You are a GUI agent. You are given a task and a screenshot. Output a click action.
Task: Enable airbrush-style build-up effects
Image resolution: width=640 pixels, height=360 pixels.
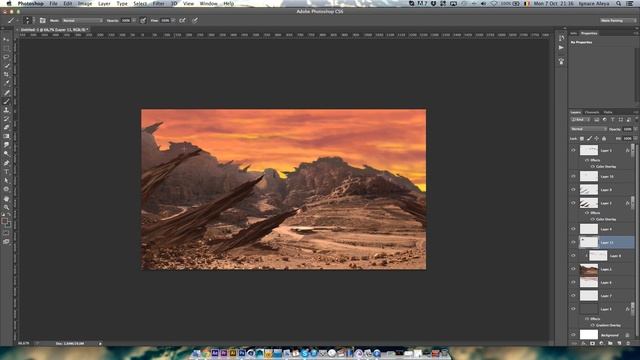pos(182,20)
